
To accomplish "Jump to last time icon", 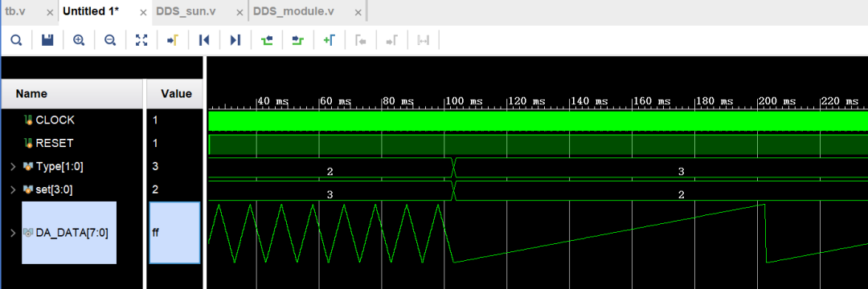I will click(235, 40).
